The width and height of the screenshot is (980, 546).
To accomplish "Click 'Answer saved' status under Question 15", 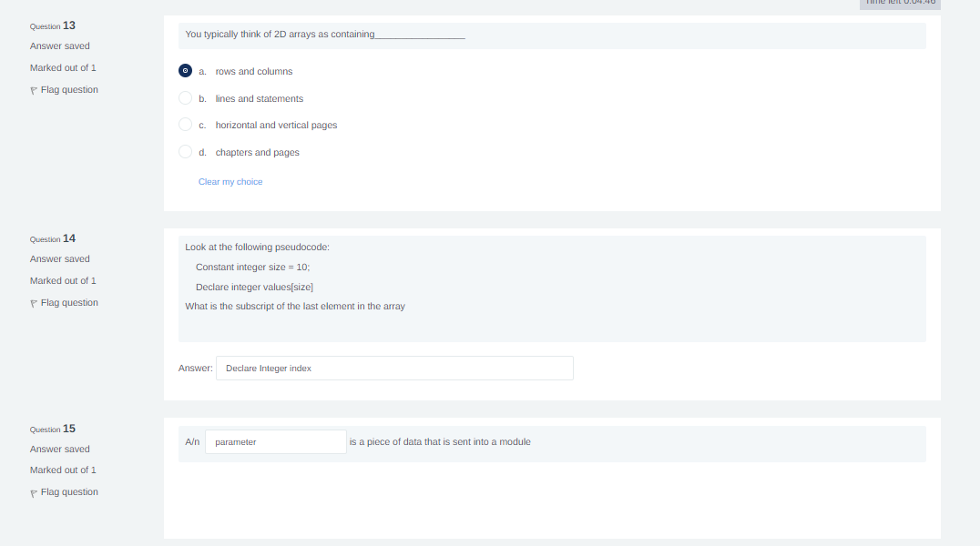I will [x=60, y=450].
